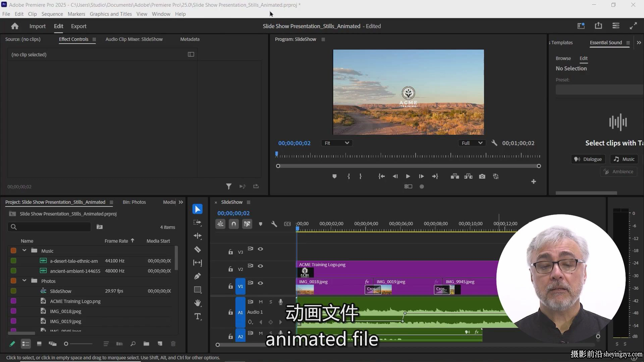This screenshot has height=362, width=644.
Task: Open the Export workspace
Action: click(x=78, y=26)
